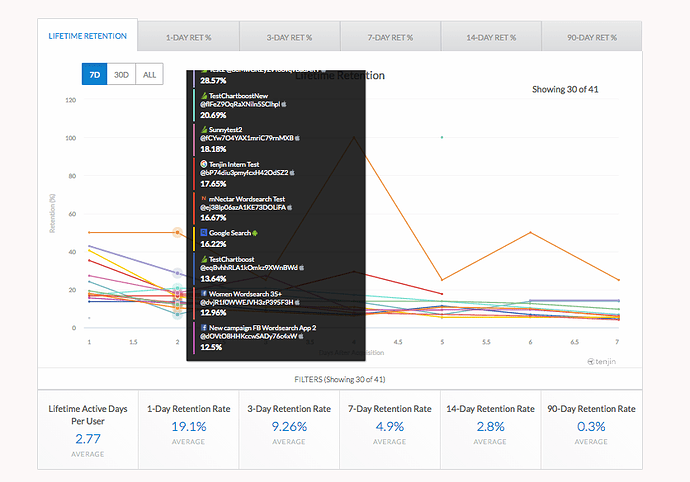Click Facebook icon beside New campaign FB Wordsearch
The image size is (690, 482).
(204, 327)
